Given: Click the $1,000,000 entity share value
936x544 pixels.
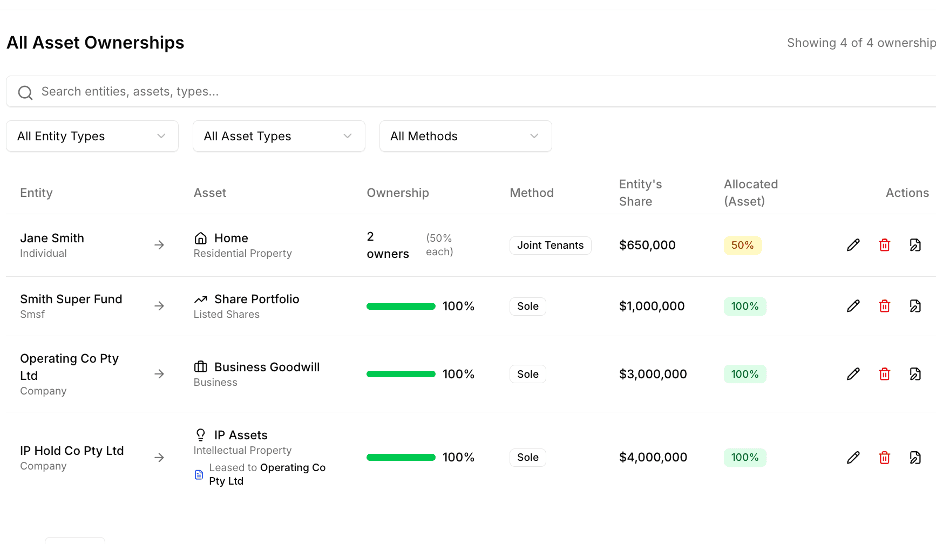Looking at the screenshot, I should point(652,306).
